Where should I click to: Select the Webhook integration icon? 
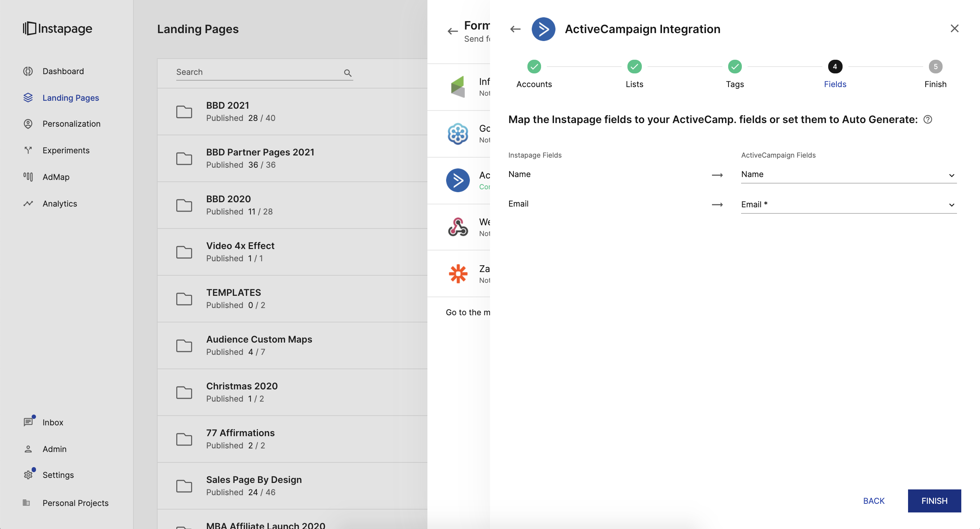click(458, 227)
